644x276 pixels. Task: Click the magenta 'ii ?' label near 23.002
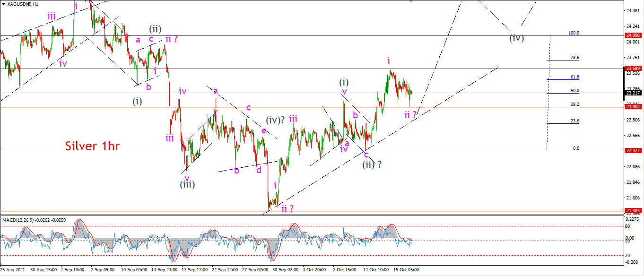point(410,114)
